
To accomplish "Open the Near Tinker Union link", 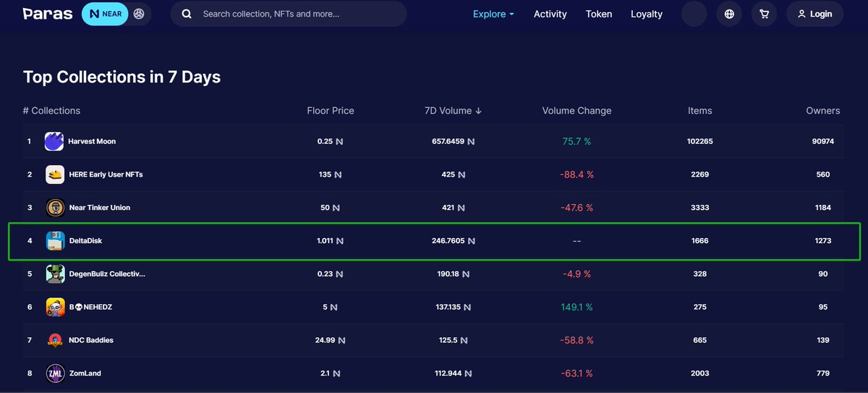I will click(99, 208).
